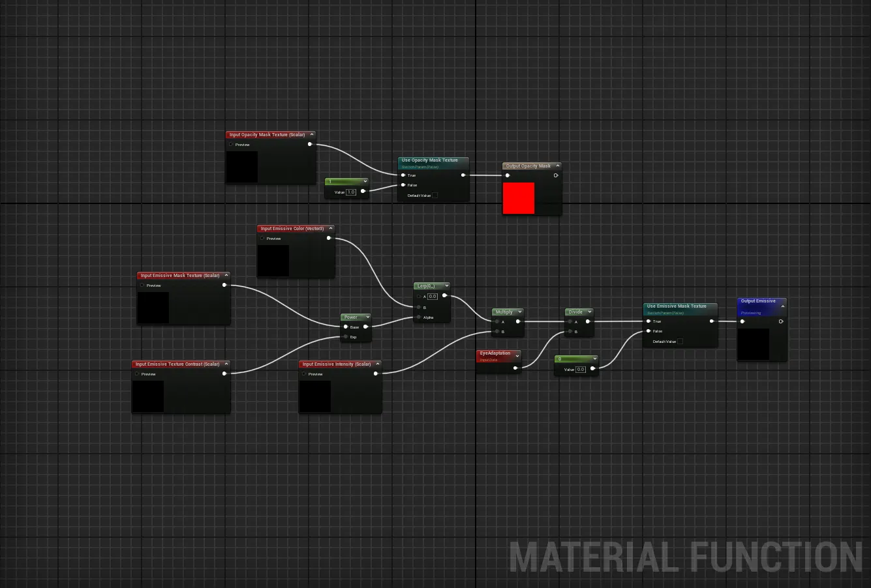
Task: Collapse Input Opacity Mask Texture node preview
Action: [312, 135]
